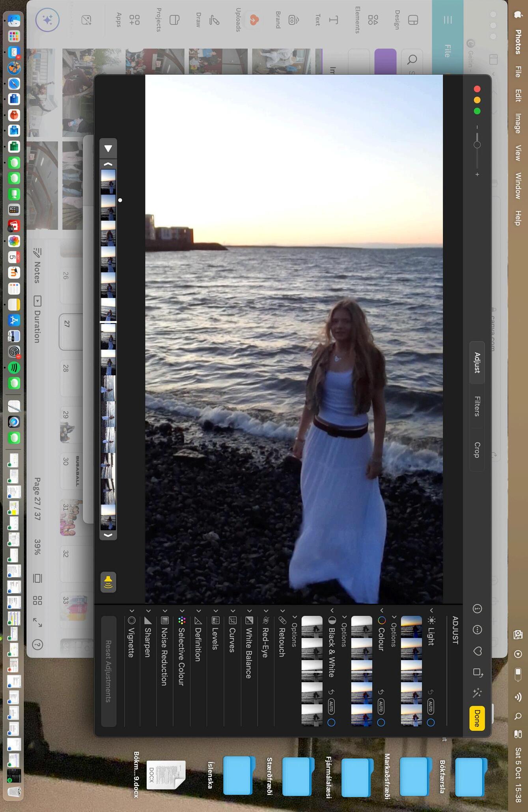Screen dimensions: 528x812
Task: Click the Definition triangle icon
Action: pos(198,621)
